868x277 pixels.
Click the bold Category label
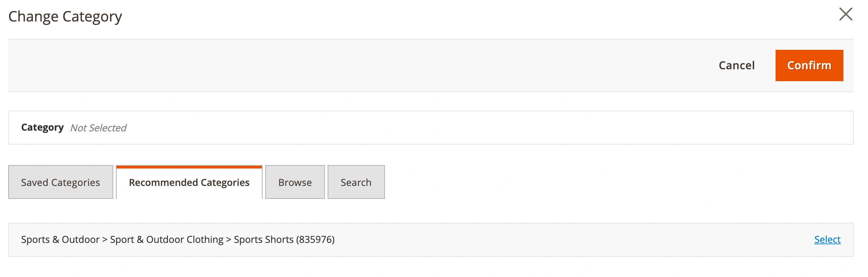coord(42,128)
